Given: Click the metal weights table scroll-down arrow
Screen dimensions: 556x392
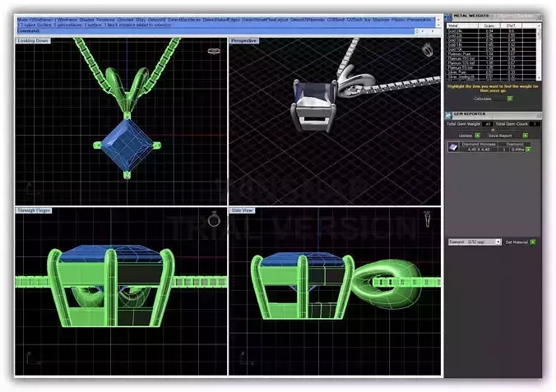Looking at the screenshot, I should click(539, 78).
